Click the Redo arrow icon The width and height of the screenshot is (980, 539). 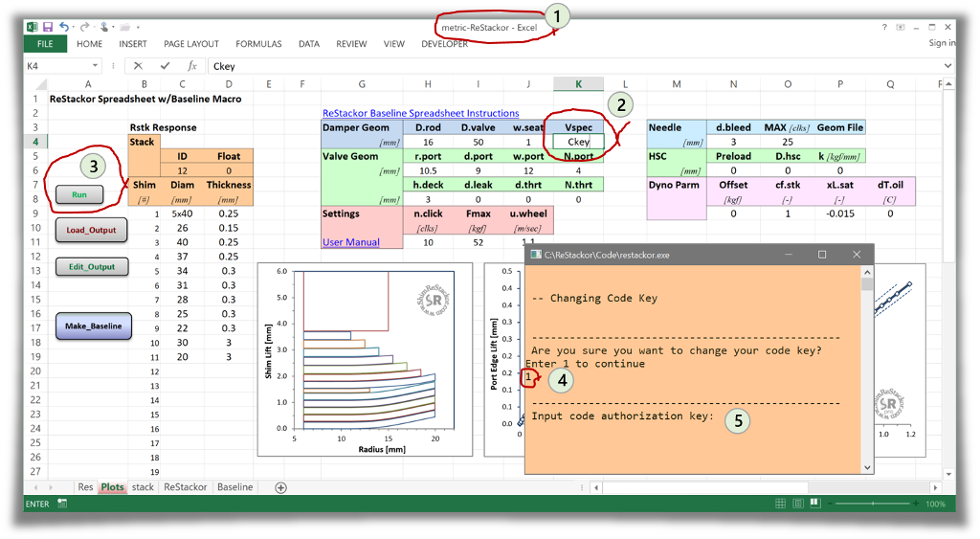(x=84, y=27)
